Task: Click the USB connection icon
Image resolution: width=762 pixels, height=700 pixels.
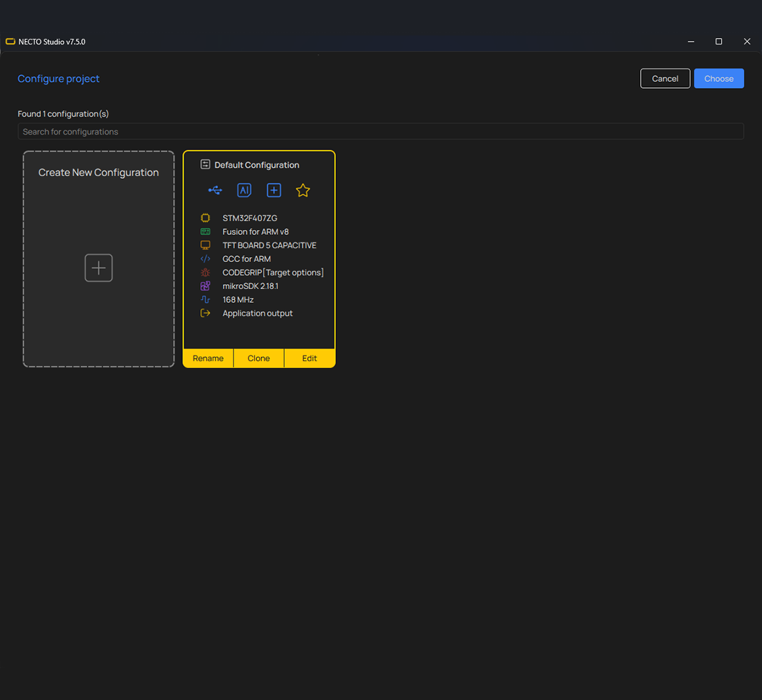Action: (x=215, y=190)
